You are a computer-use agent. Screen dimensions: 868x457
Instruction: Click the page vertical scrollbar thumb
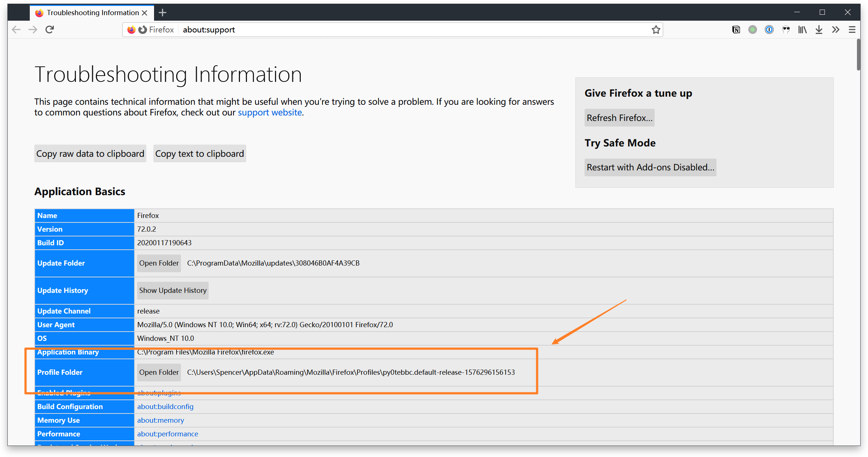pos(858,55)
